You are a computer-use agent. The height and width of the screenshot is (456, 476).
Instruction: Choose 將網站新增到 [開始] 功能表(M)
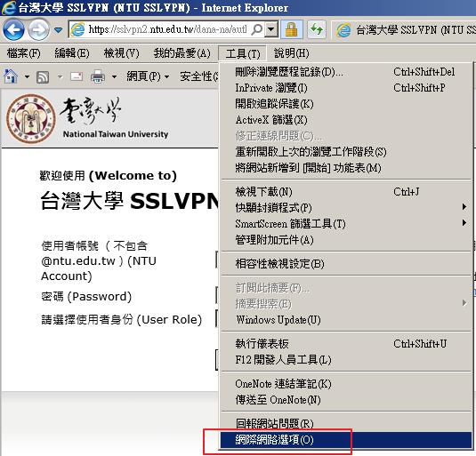point(346,168)
